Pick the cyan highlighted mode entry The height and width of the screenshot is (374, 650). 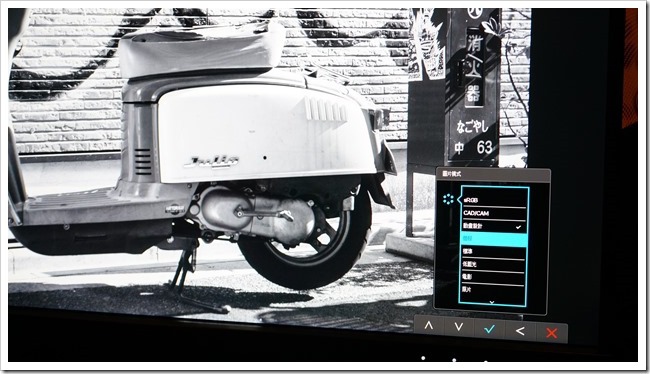[493, 239]
